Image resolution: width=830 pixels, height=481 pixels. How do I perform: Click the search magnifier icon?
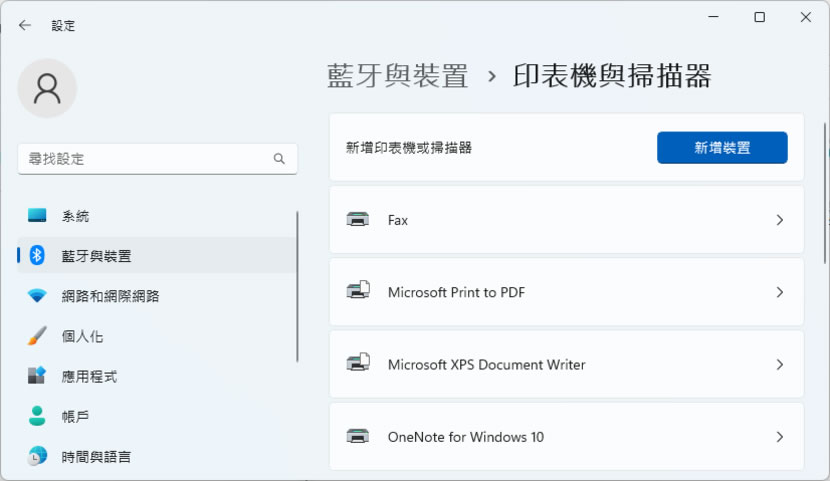[279, 159]
